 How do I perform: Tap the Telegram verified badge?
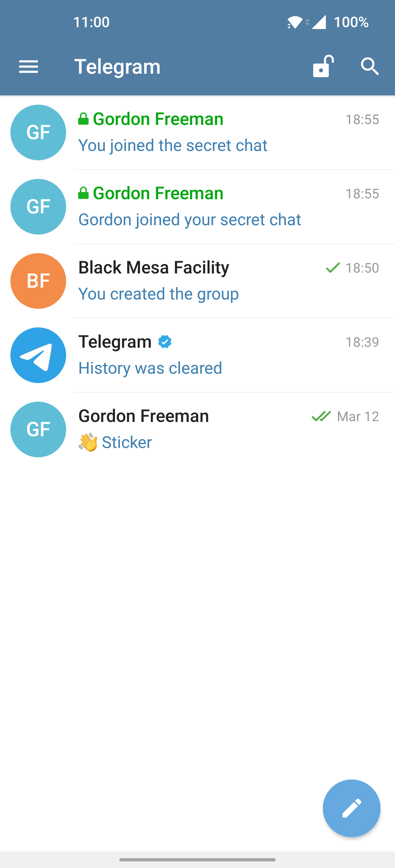tap(165, 342)
